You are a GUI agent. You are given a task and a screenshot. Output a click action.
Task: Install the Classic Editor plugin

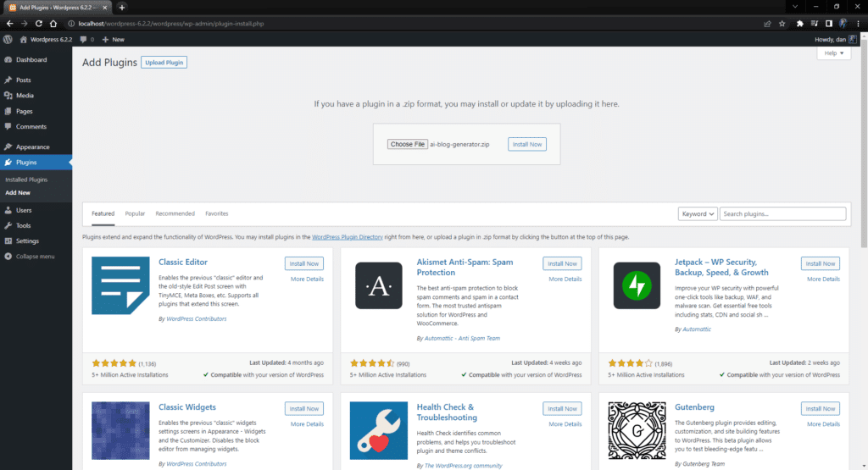pos(304,263)
